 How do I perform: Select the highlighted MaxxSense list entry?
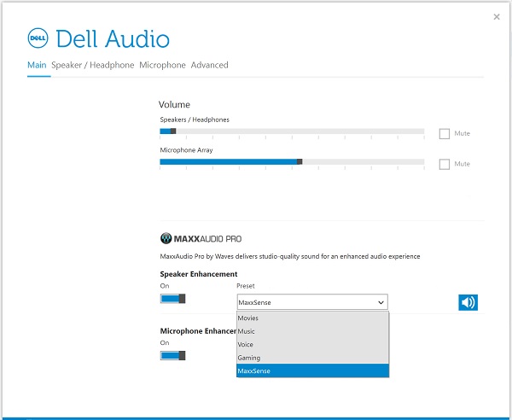312,370
